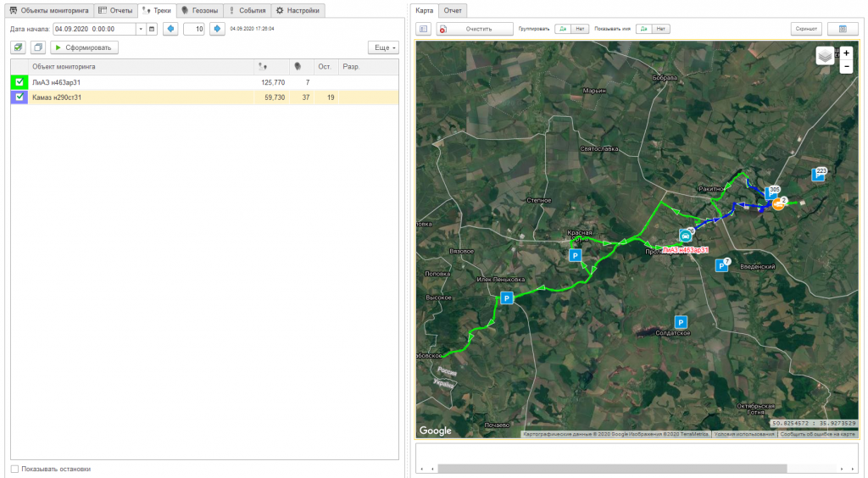
Task: Zoom out the map with minus button
Action: (846, 66)
